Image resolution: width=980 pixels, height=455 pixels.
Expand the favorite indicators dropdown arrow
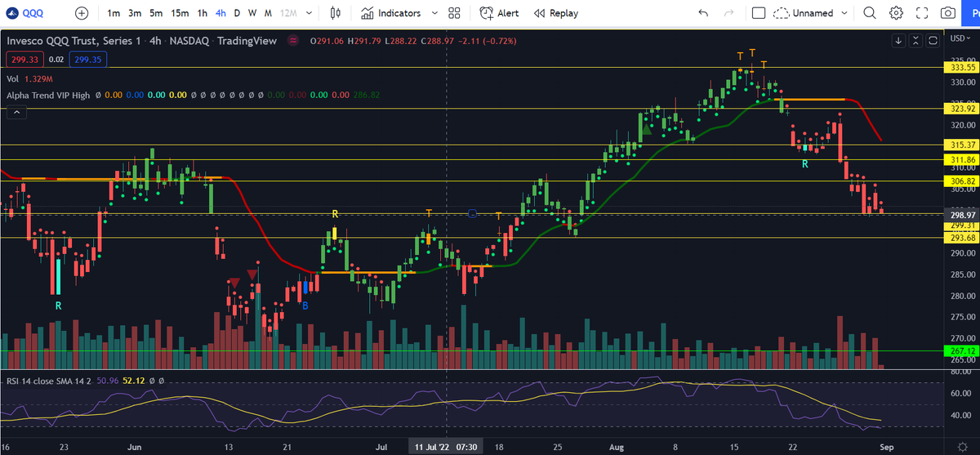(x=434, y=13)
